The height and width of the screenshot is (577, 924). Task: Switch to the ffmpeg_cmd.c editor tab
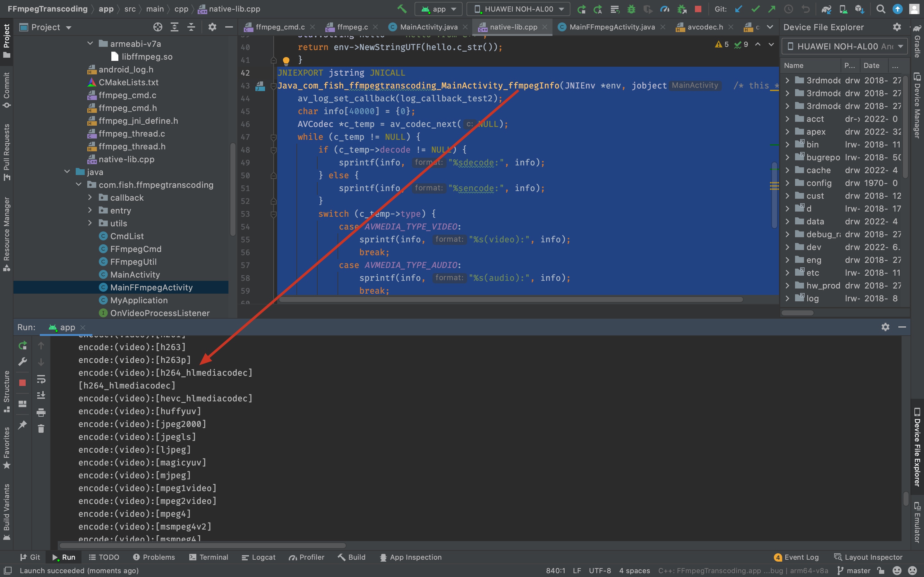pos(280,27)
